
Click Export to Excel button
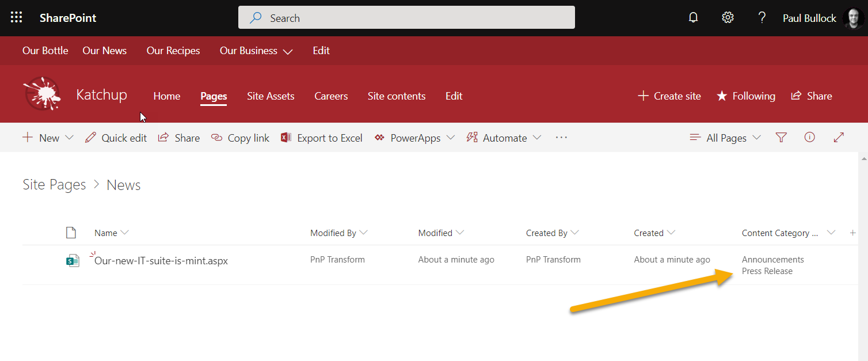tap(322, 138)
